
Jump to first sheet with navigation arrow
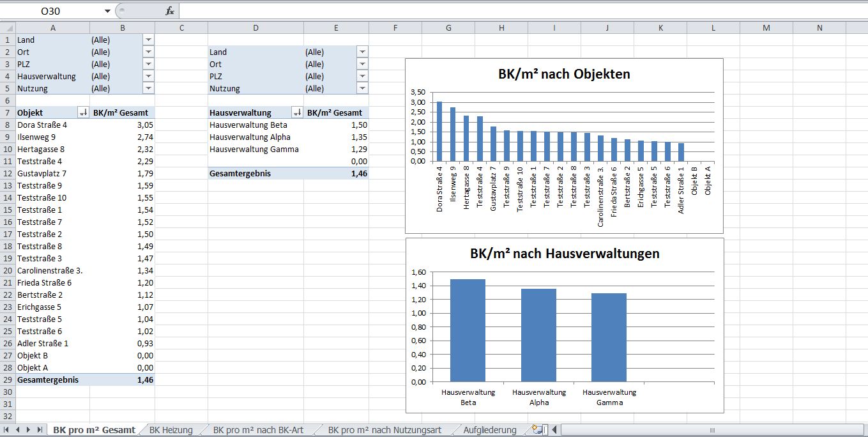pyautogui.click(x=7, y=430)
